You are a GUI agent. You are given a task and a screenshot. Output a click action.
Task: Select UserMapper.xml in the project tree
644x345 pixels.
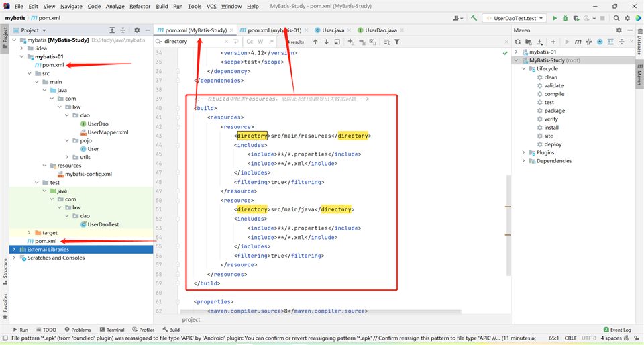point(105,132)
